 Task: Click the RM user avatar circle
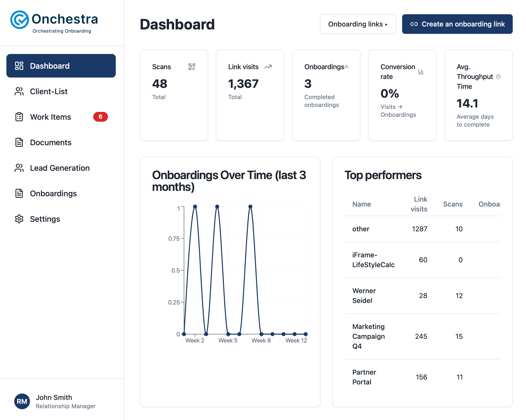coord(22,401)
